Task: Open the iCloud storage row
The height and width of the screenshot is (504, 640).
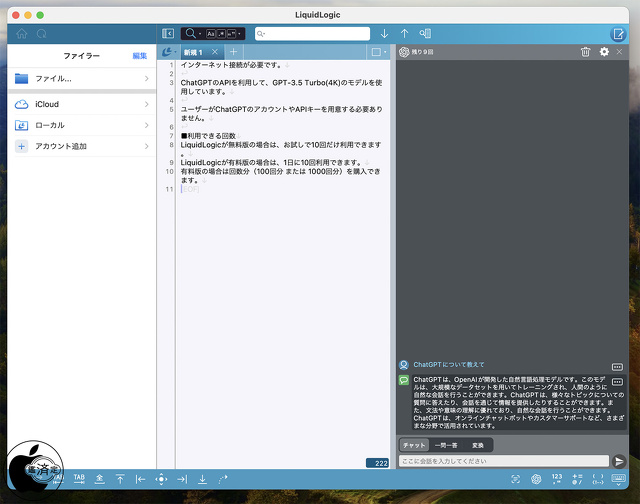Action: coord(82,104)
